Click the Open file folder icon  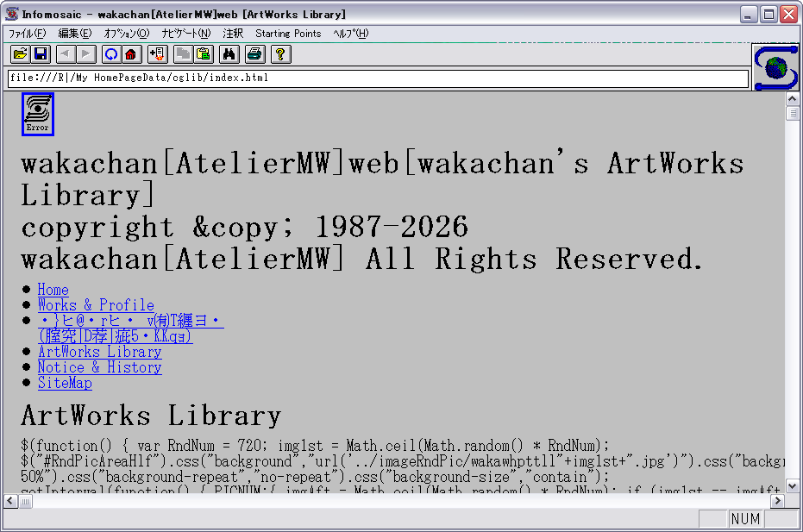click(x=21, y=54)
